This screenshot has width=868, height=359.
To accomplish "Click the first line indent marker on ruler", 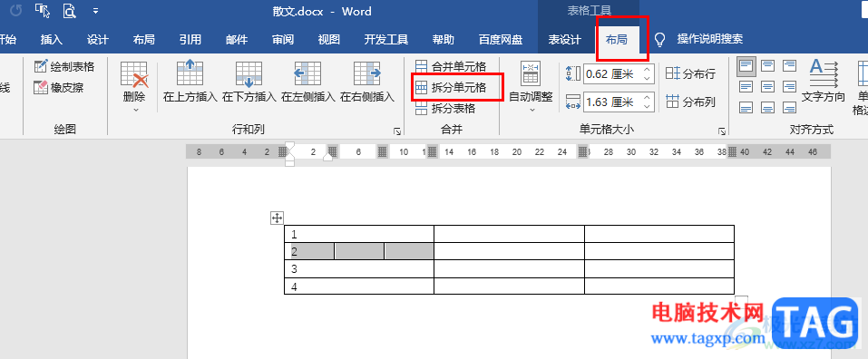I will pos(289,145).
